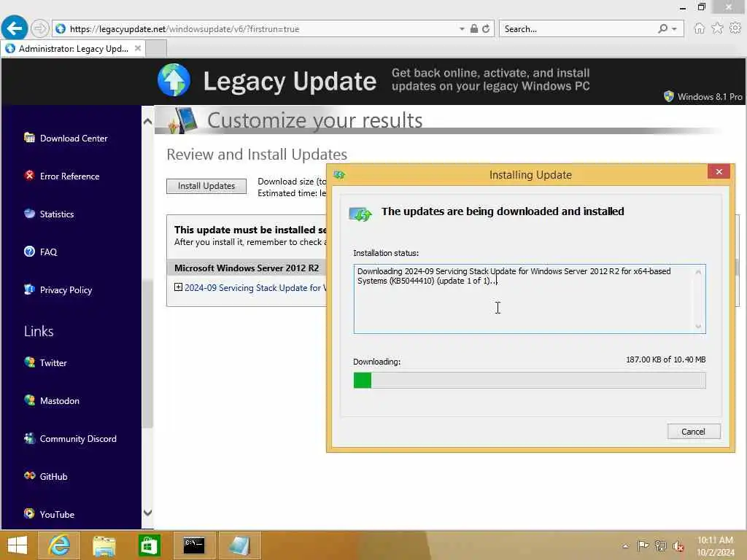Click the lock security icon in address bar

point(474,28)
